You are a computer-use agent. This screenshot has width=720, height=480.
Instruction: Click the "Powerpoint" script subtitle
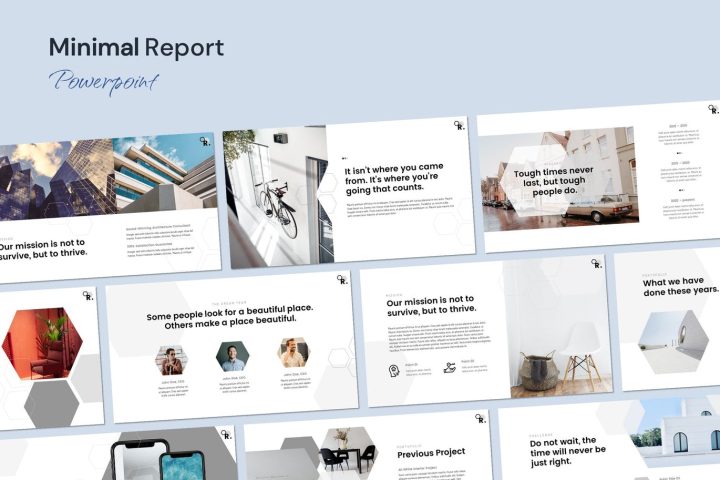103,81
